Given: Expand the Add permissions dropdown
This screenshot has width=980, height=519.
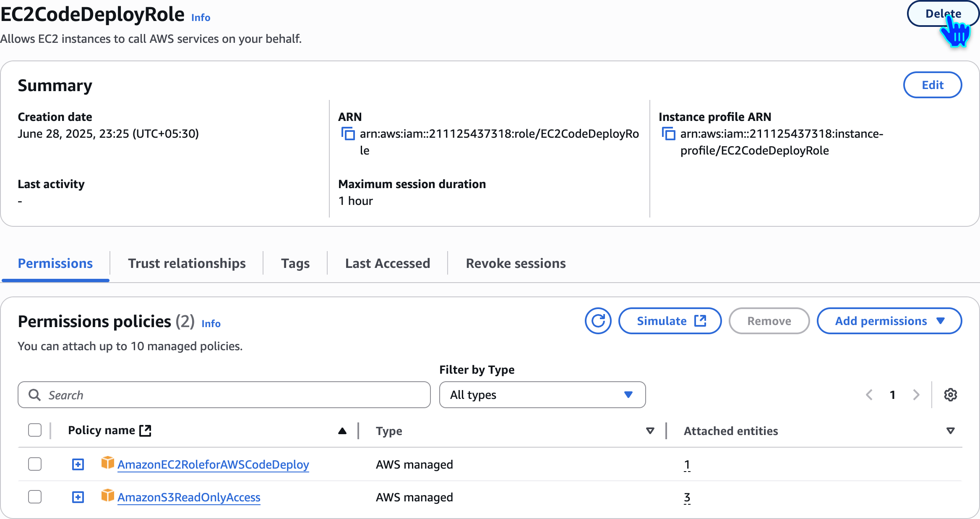Looking at the screenshot, I should [x=889, y=321].
